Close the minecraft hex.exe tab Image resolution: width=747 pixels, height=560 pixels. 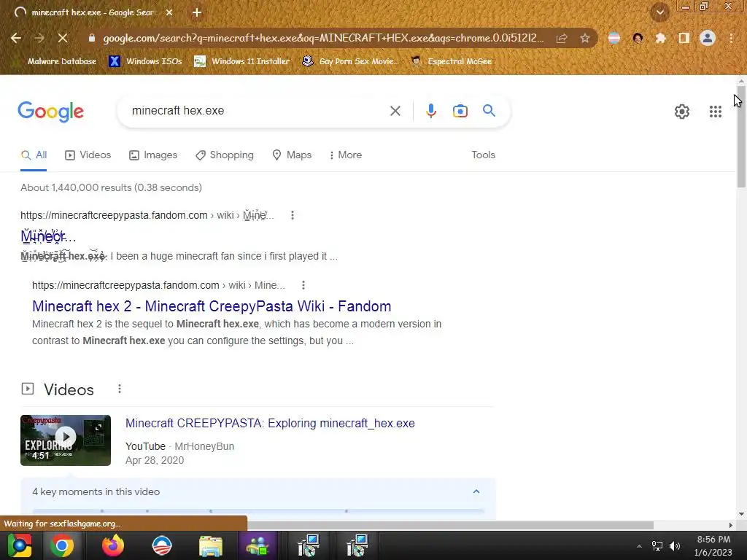[169, 13]
